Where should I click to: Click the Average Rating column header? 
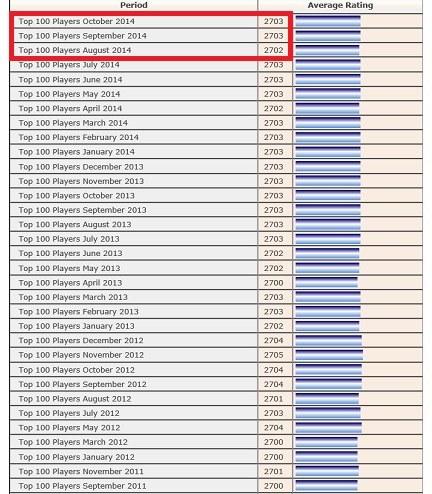tap(340, 5)
